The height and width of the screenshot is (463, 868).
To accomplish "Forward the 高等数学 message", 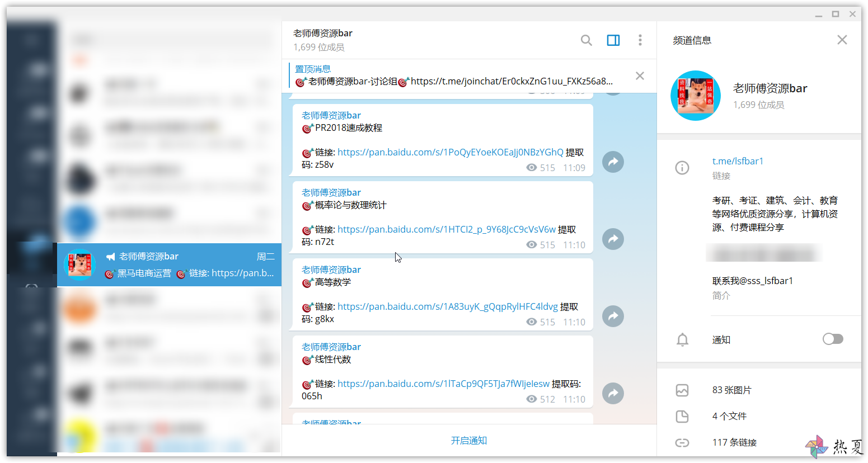I will pos(613,316).
